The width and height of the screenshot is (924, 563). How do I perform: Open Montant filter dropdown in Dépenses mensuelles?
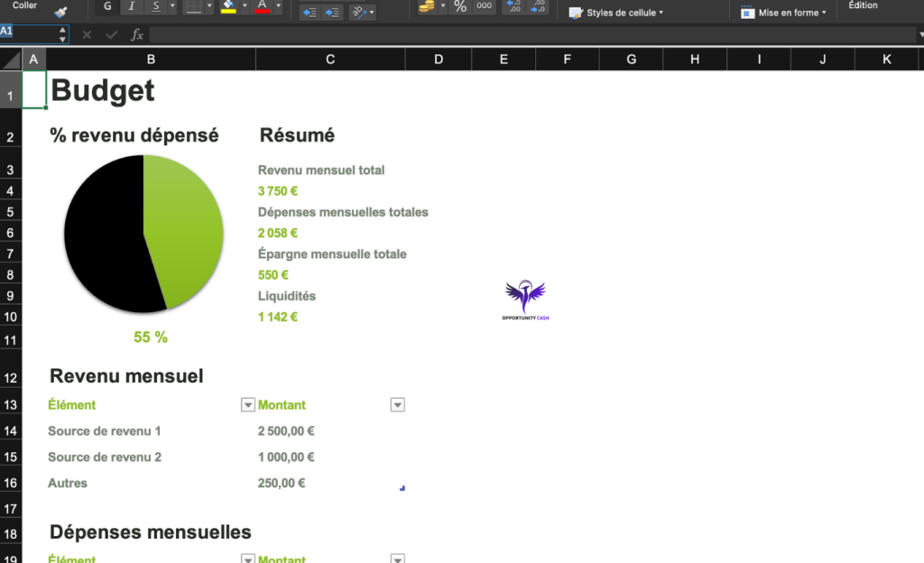click(398, 558)
